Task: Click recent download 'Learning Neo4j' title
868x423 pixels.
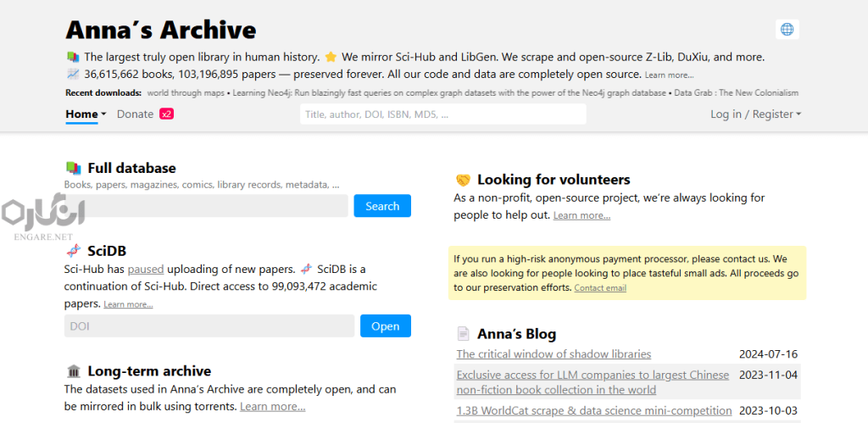Action: point(449,93)
